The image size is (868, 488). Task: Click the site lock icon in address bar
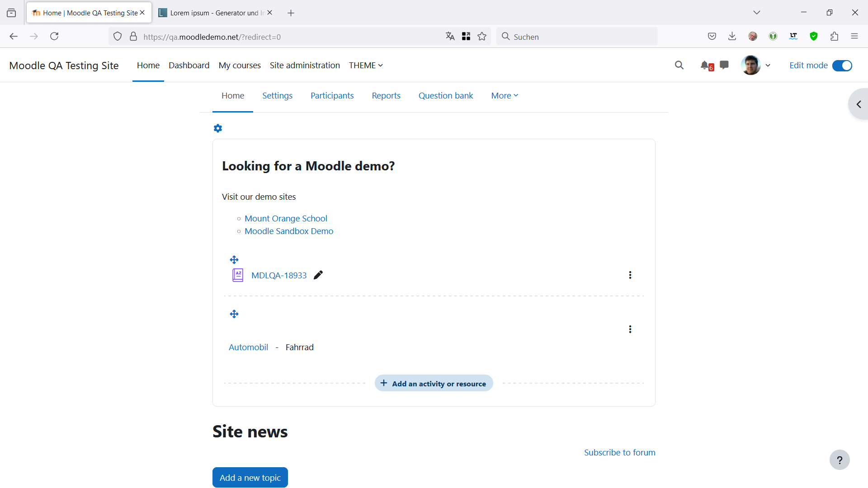pos(133,37)
